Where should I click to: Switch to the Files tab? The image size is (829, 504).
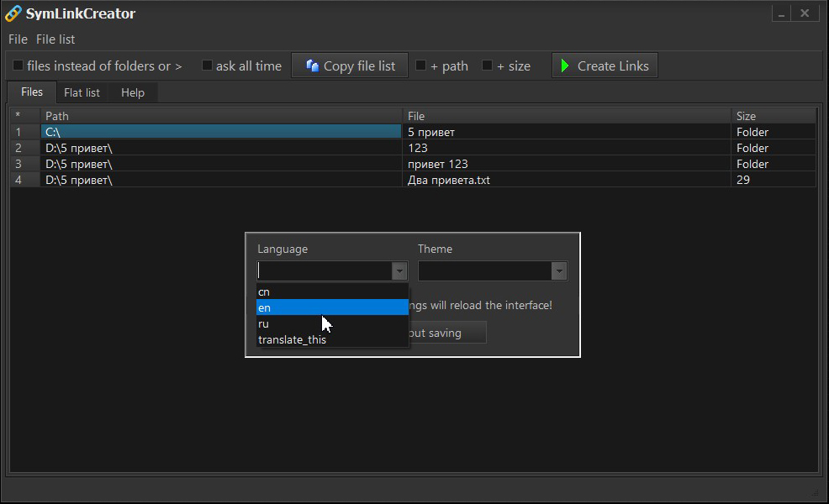[x=32, y=92]
